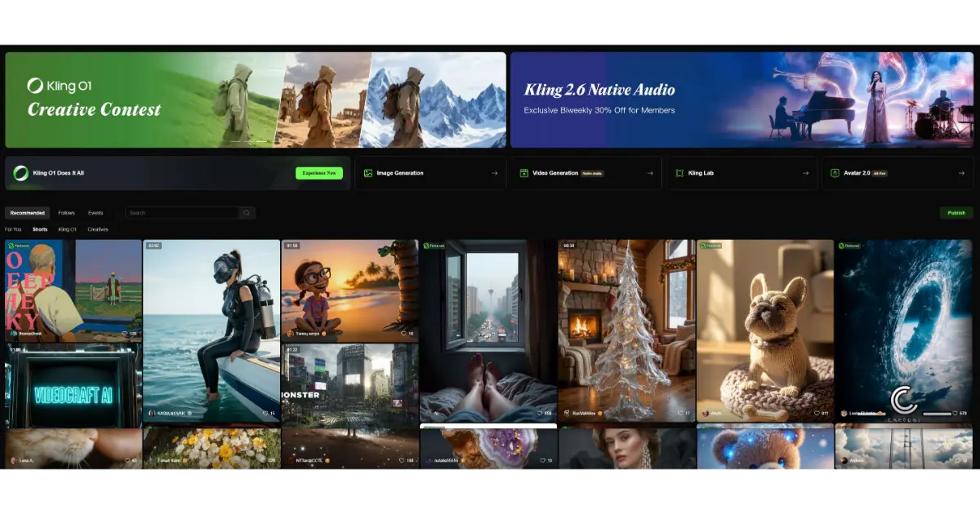Like the flowers video via heart icon
Screen dimensions: 980x514
pos(263,461)
